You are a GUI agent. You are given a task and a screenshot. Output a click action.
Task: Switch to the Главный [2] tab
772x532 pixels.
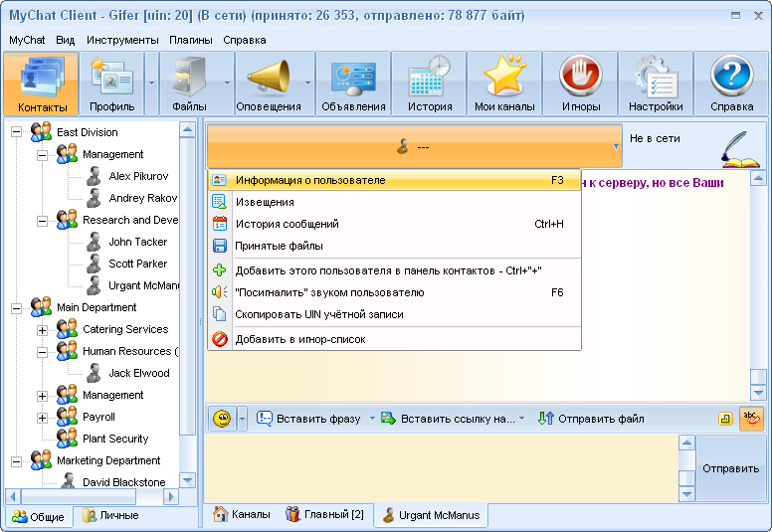coord(325,515)
